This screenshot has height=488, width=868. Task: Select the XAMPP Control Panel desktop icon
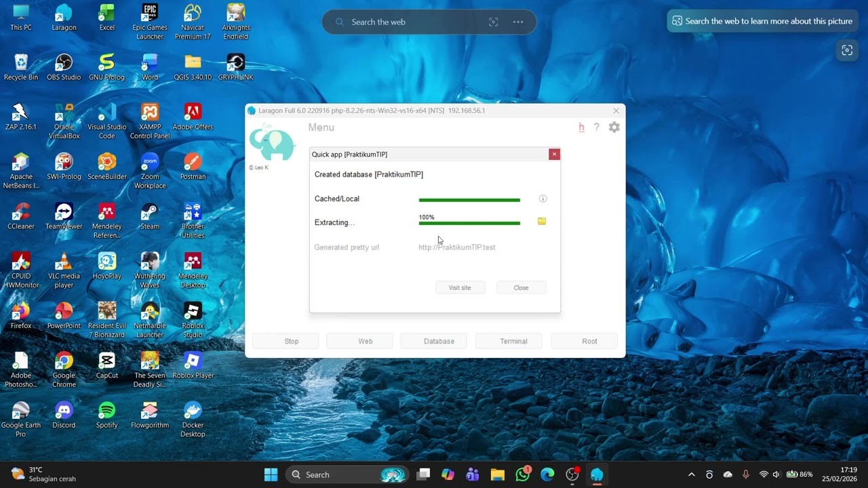(x=150, y=121)
